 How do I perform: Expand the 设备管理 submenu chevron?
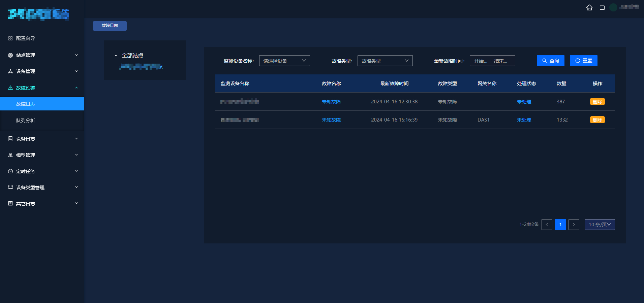76,71
